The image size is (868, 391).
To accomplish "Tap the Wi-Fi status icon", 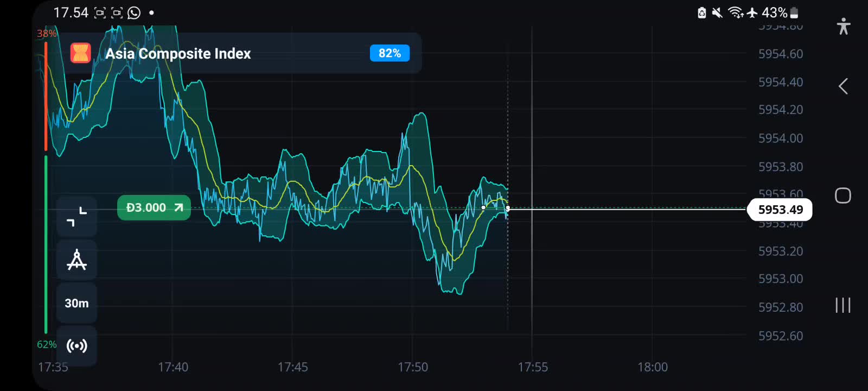I will [x=736, y=12].
